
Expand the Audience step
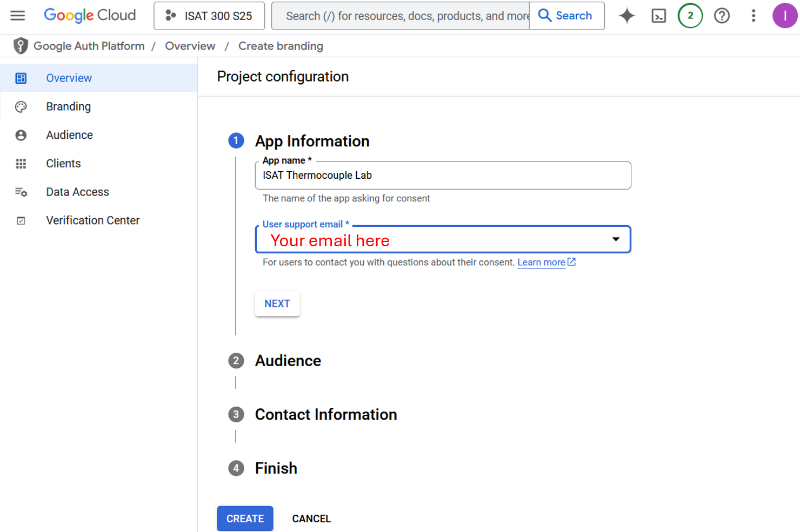tap(288, 360)
